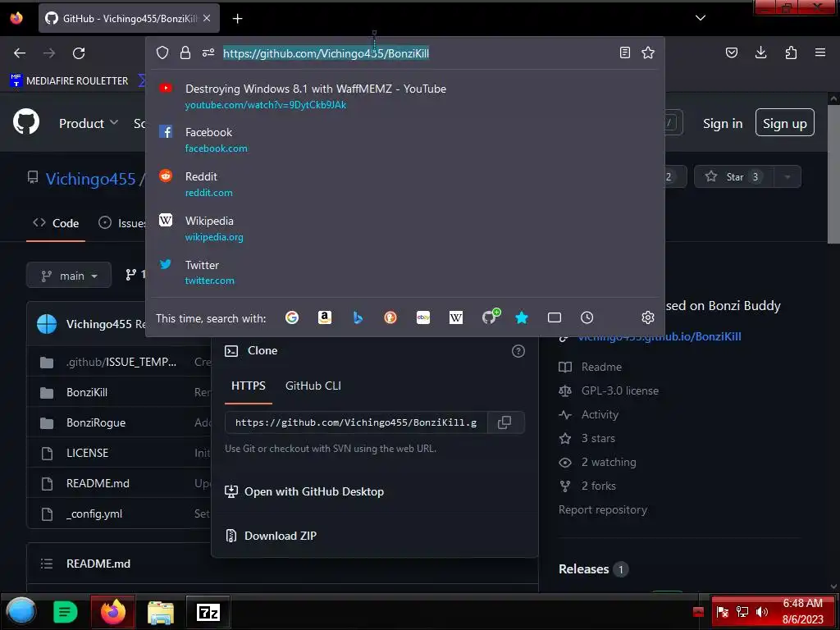Select the Twitter suggestion
The height and width of the screenshot is (630, 840).
[x=405, y=272]
